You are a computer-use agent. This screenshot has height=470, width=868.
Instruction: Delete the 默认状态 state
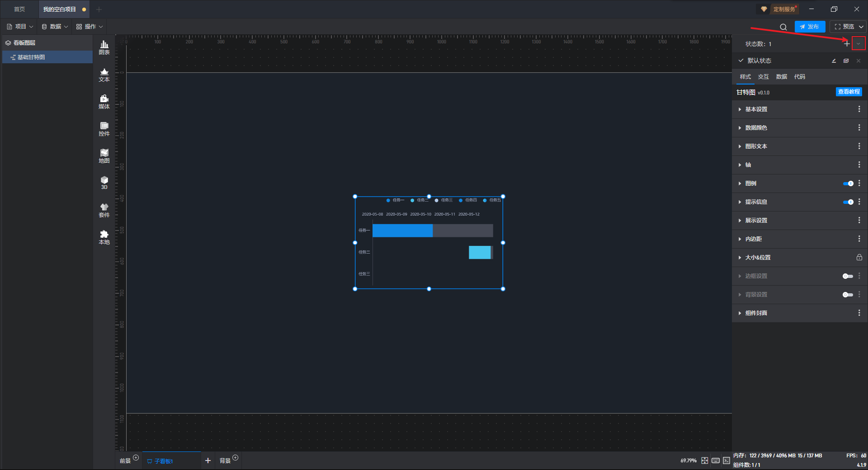tap(859, 61)
